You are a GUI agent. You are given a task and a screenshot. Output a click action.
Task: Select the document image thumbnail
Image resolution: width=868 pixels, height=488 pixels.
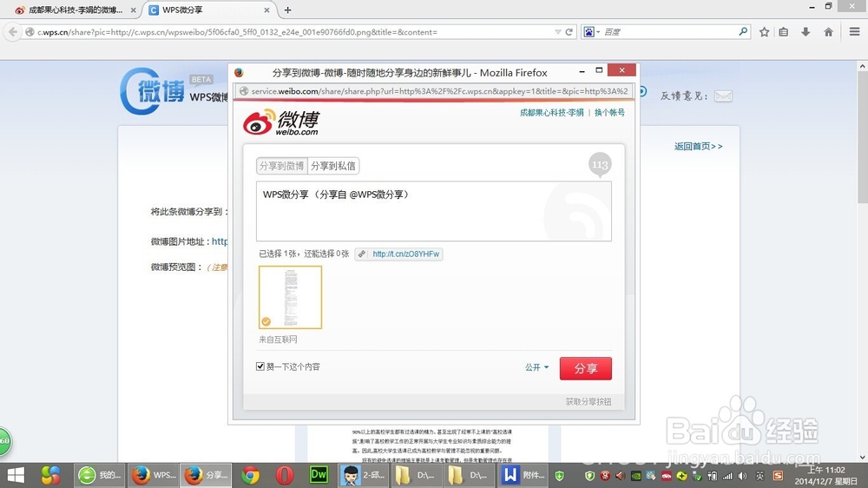(x=290, y=298)
